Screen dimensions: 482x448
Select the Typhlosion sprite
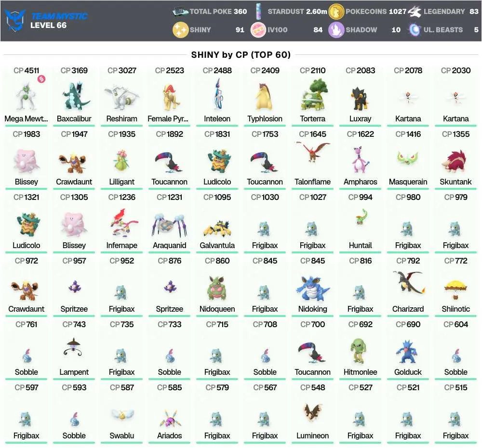coord(265,96)
